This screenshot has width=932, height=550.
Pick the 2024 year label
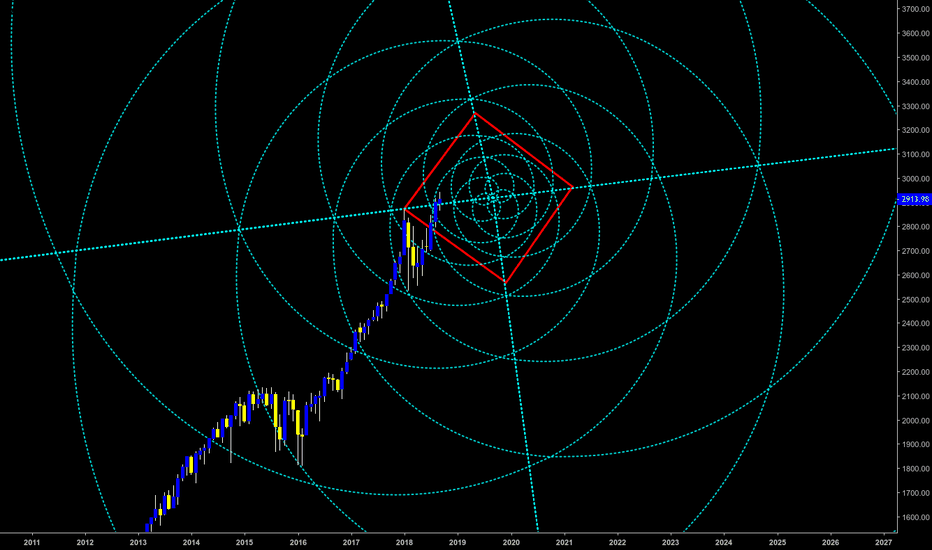(724, 542)
